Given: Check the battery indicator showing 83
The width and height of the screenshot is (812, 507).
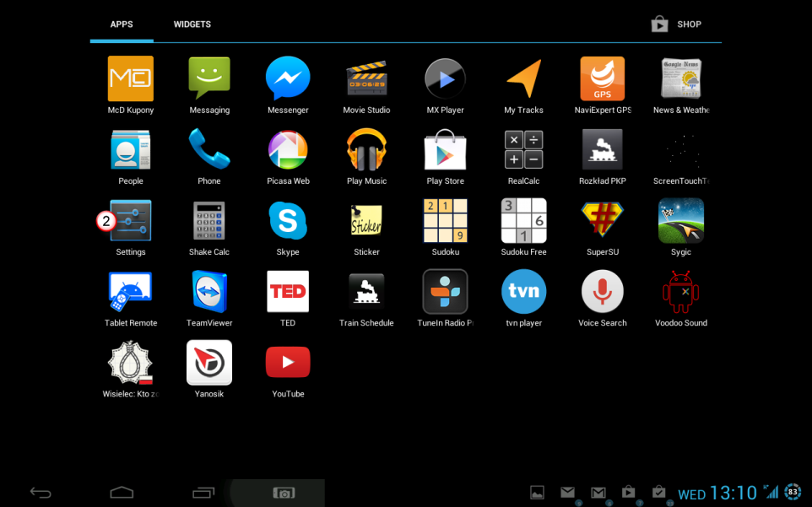Looking at the screenshot, I should (793, 492).
